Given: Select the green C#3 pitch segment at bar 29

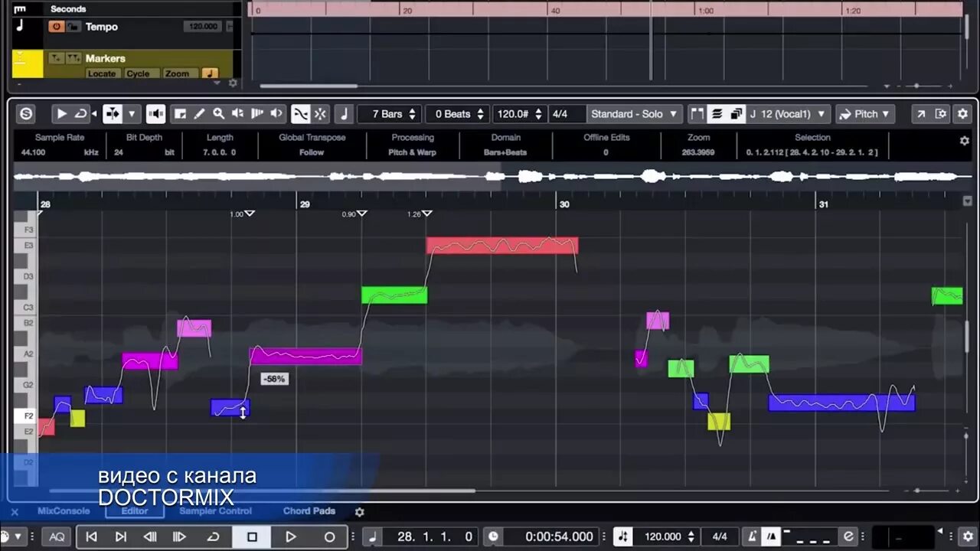Looking at the screenshot, I should (394, 295).
